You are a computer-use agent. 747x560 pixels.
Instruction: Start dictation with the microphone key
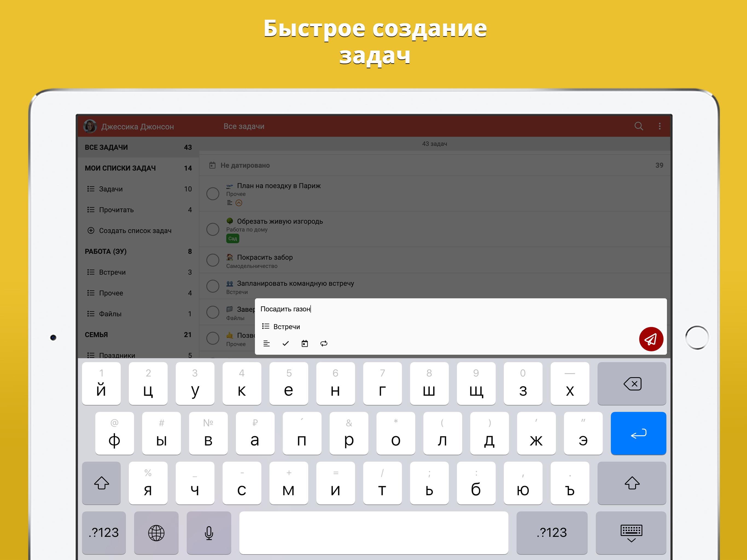click(209, 533)
